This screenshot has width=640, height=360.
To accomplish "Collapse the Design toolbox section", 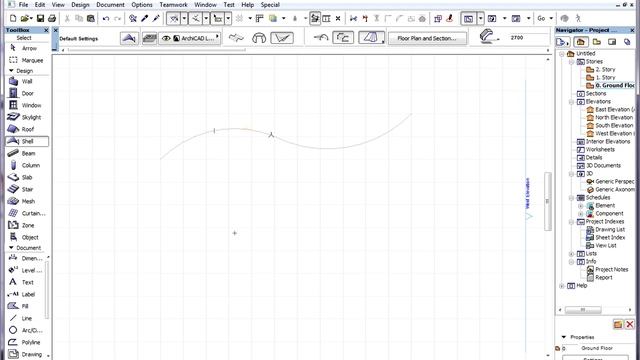I will 11,71.
